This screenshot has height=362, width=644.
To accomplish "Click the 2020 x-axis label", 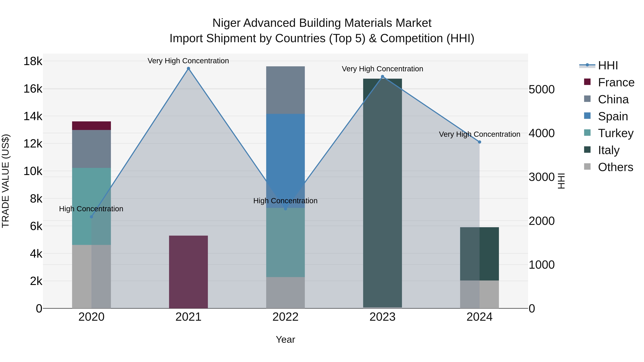I will (91, 317).
